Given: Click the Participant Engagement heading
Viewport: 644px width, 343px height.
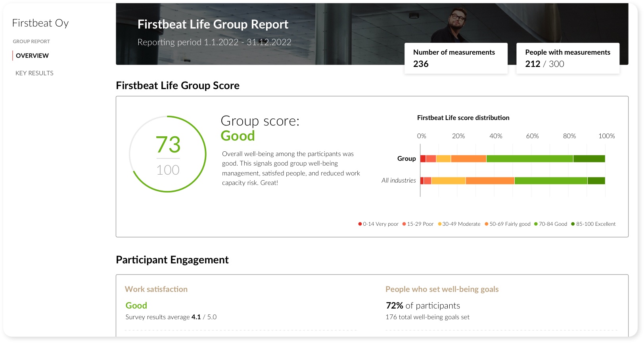Looking at the screenshot, I should [x=172, y=260].
